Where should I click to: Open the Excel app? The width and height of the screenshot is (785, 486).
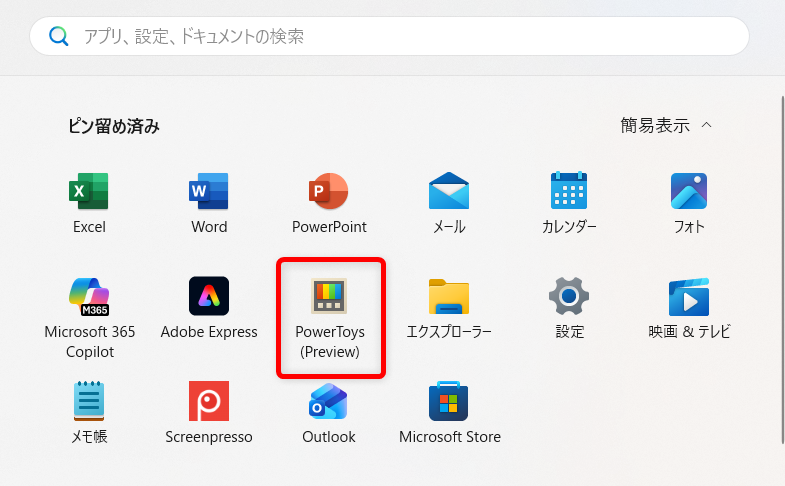89,203
